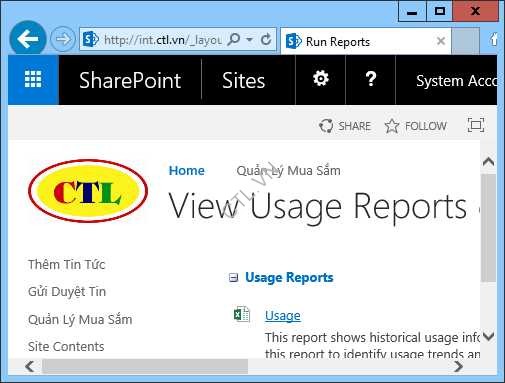This screenshot has width=505, height=383.
Task: Click the CTL site logo
Action: tap(88, 191)
